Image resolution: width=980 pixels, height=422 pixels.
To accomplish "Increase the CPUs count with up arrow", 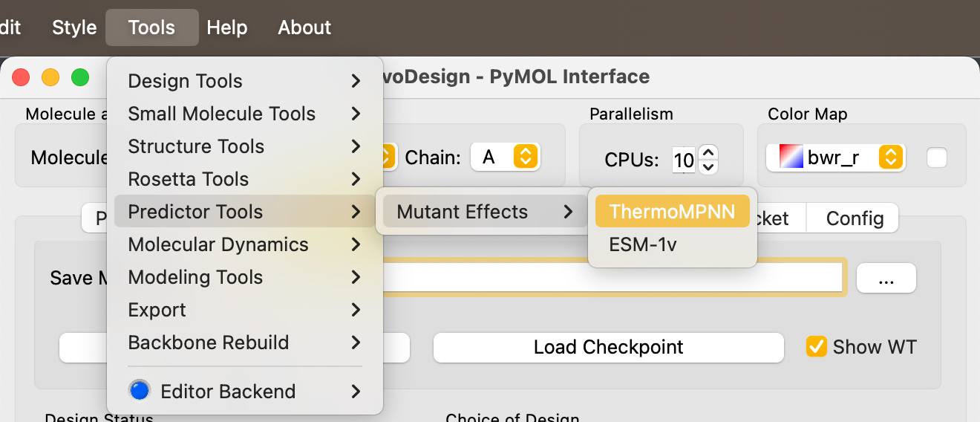I will click(708, 151).
